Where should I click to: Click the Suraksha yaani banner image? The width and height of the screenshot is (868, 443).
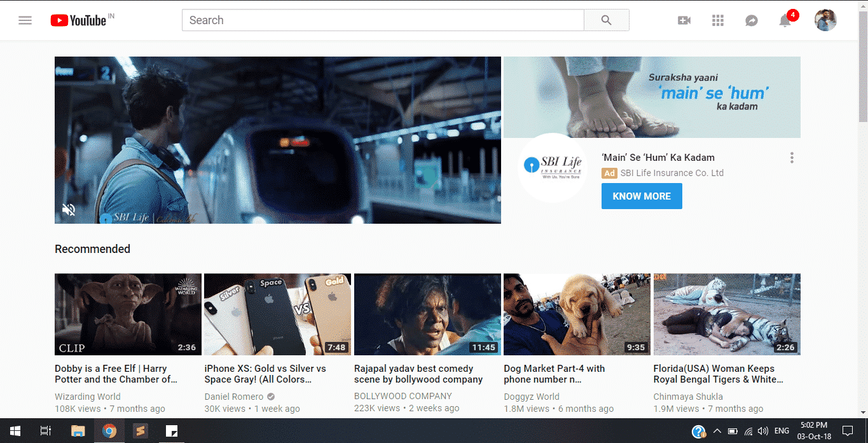(652, 97)
